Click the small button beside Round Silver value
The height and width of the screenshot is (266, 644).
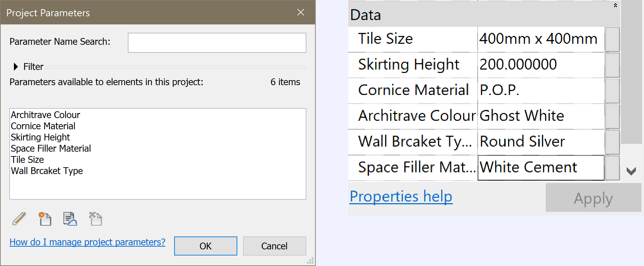point(612,142)
